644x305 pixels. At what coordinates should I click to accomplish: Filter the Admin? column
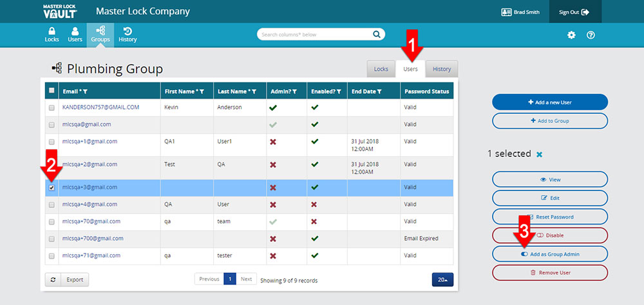(295, 91)
